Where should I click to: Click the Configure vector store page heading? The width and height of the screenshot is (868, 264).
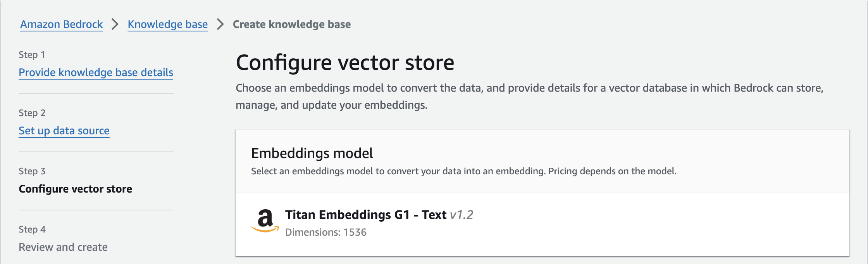coord(345,63)
